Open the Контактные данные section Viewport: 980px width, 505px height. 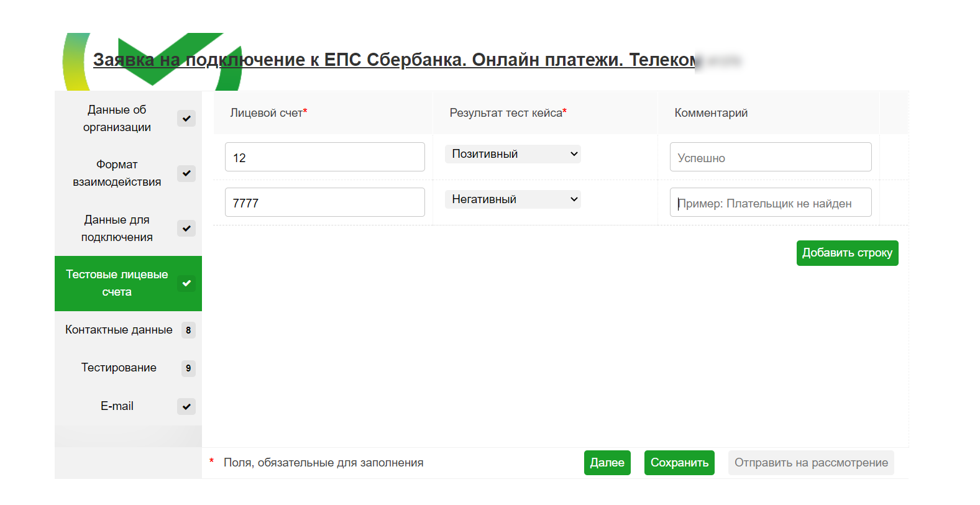point(119,330)
